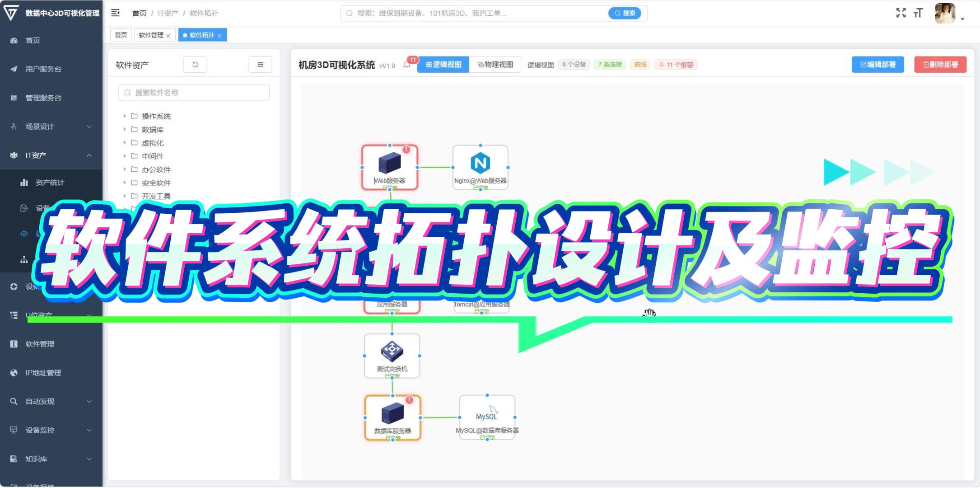Open the 软件管理 tab

coord(151,35)
